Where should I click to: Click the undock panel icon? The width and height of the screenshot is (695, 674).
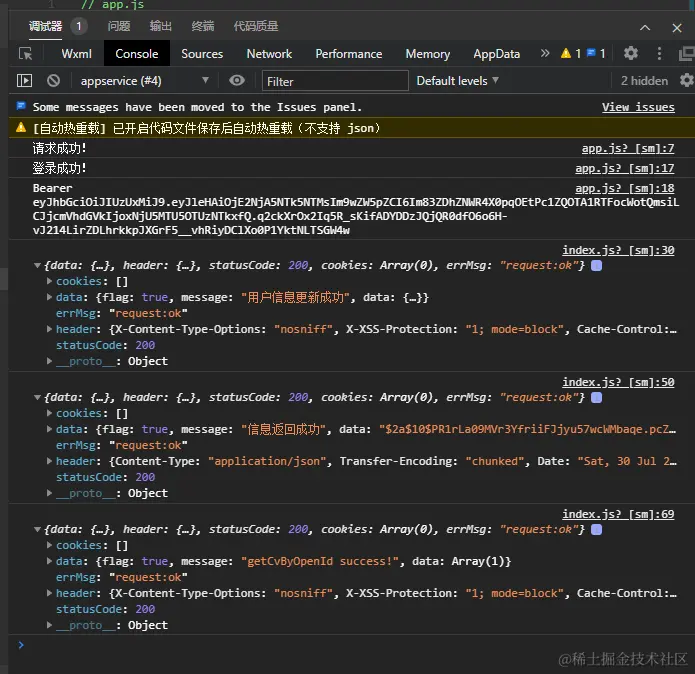click(686, 54)
